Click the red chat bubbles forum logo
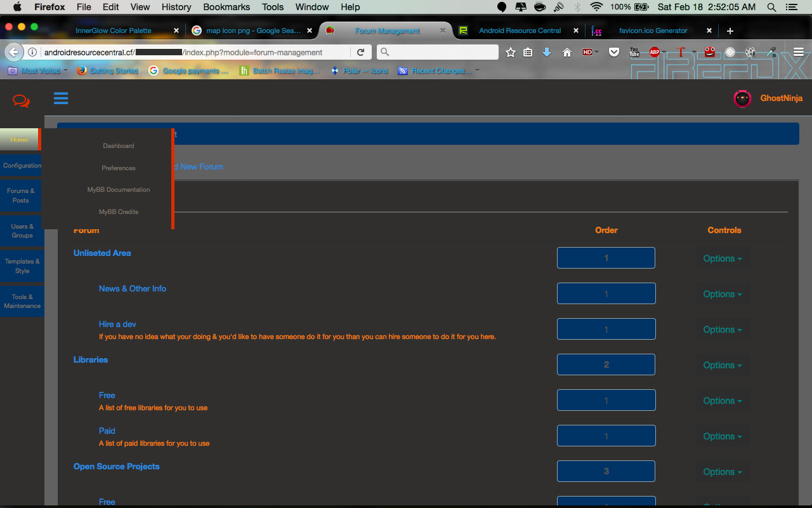812x508 pixels. pos(21,100)
